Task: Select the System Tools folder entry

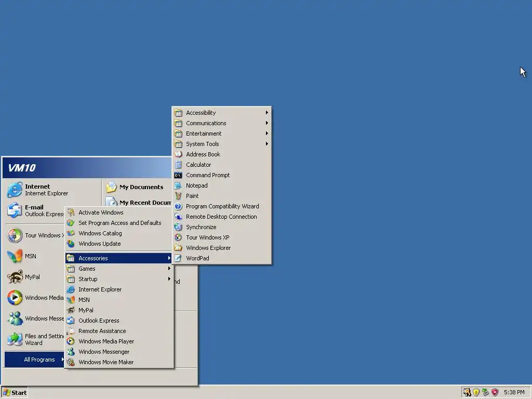Action: coord(221,144)
